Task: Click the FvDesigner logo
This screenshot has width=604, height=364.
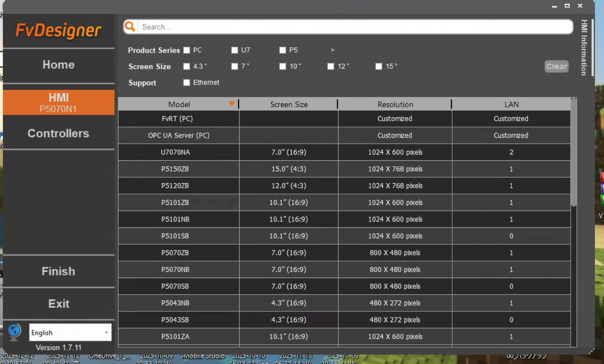Action: coord(58,31)
